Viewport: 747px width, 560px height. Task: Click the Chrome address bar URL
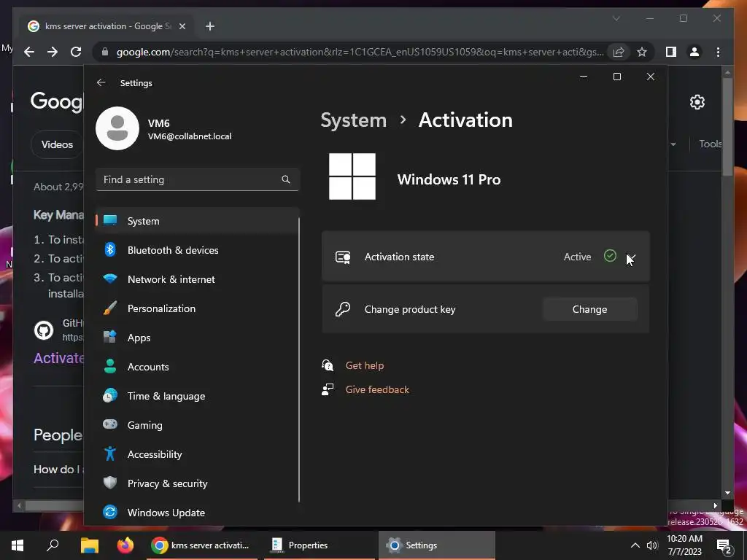[x=360, y=52]
